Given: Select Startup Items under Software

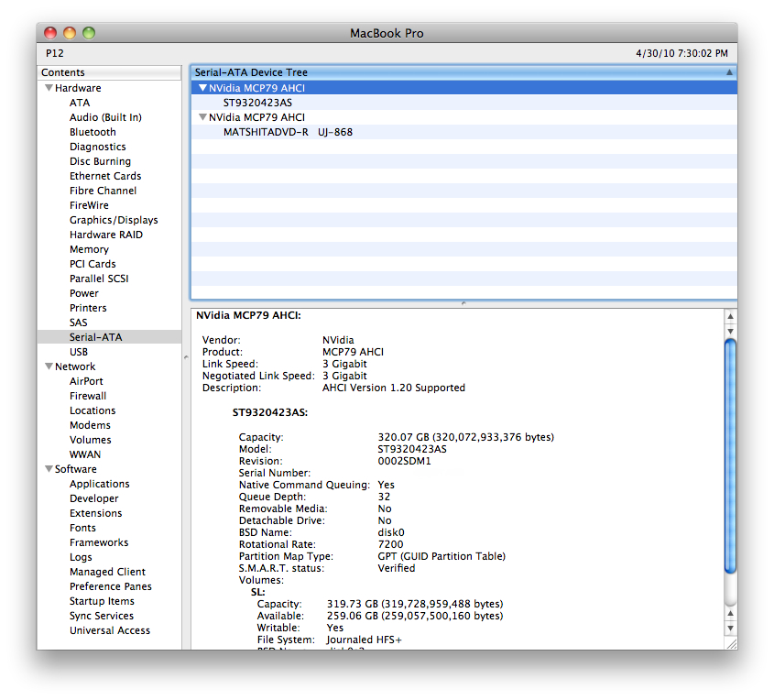Looking at the screenshot, I should coord(102,601).
